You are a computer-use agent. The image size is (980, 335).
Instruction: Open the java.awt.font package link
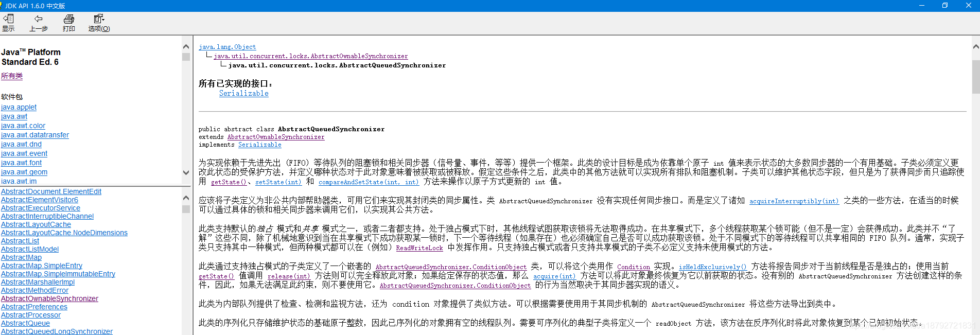coord(21,163)
